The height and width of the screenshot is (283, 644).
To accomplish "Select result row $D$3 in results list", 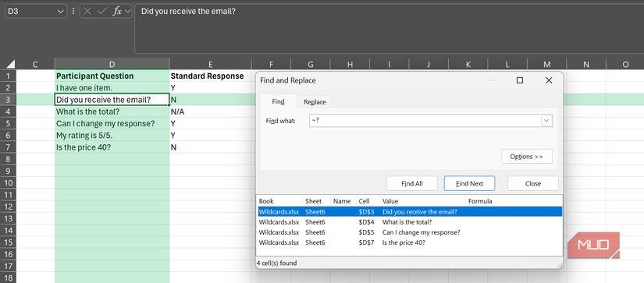I will tap(410, 211).
